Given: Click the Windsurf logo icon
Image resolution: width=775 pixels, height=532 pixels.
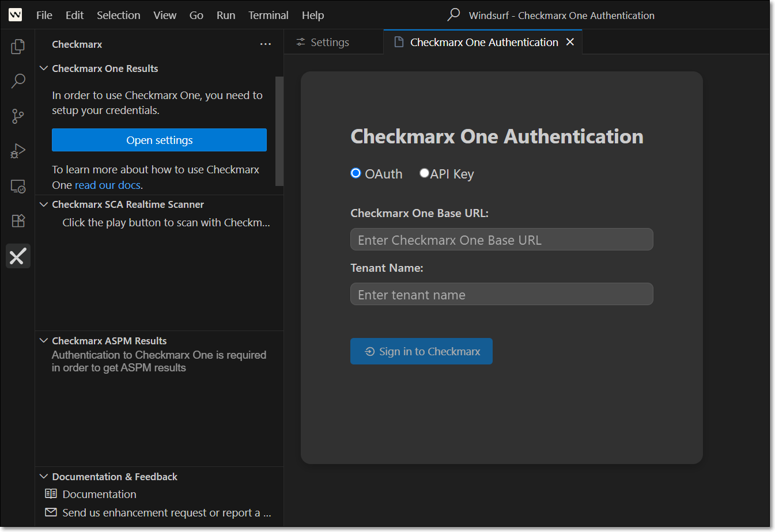Looking at the screenshot, I should pos(16,15).
